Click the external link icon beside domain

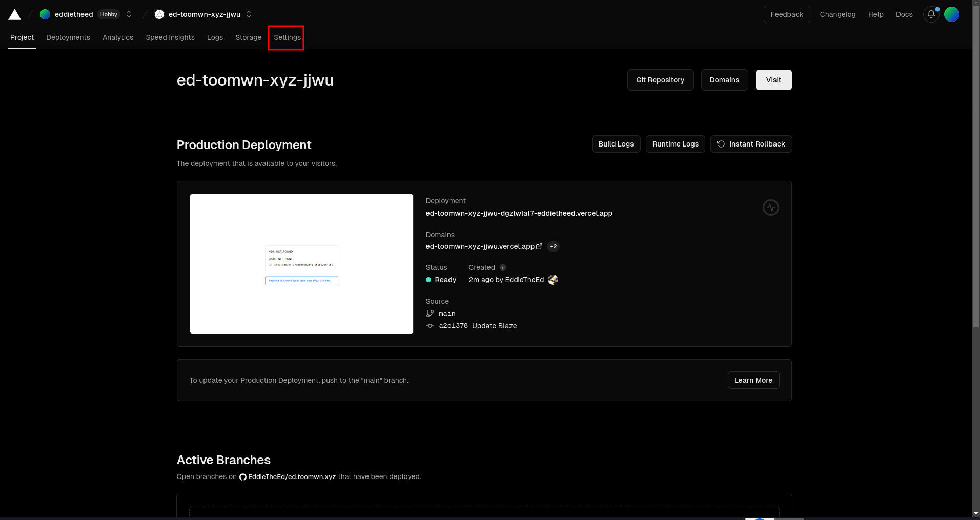pyautogui.click(x=539, y=246)
